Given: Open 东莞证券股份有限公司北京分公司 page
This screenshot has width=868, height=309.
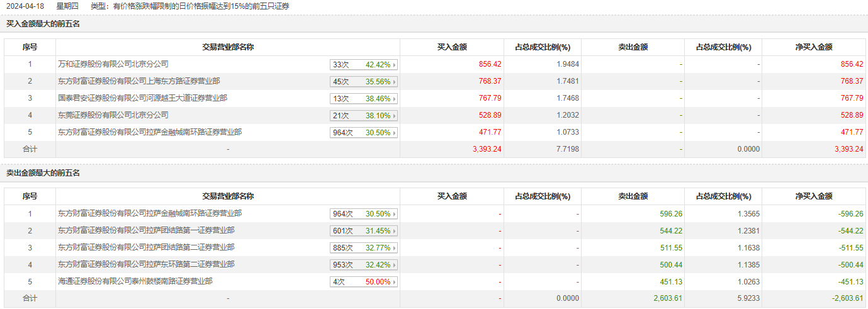Looking at the screenshot, I should (113, 115).
